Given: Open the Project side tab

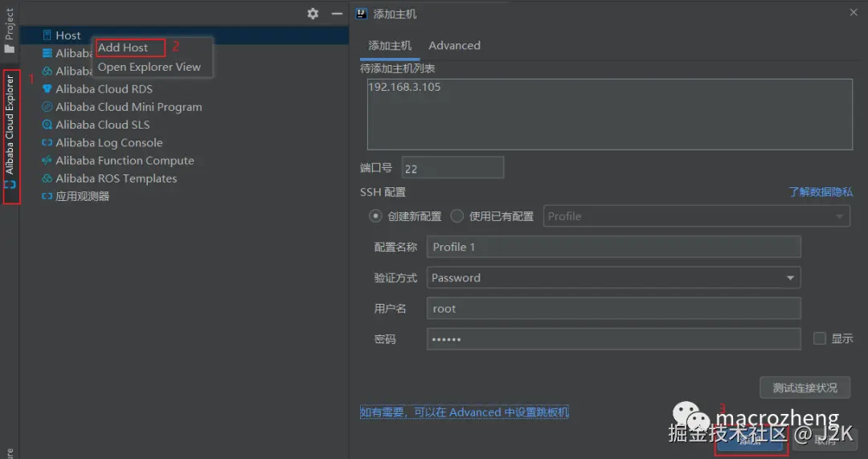Looking at the screenshot, I should point(9,24).
